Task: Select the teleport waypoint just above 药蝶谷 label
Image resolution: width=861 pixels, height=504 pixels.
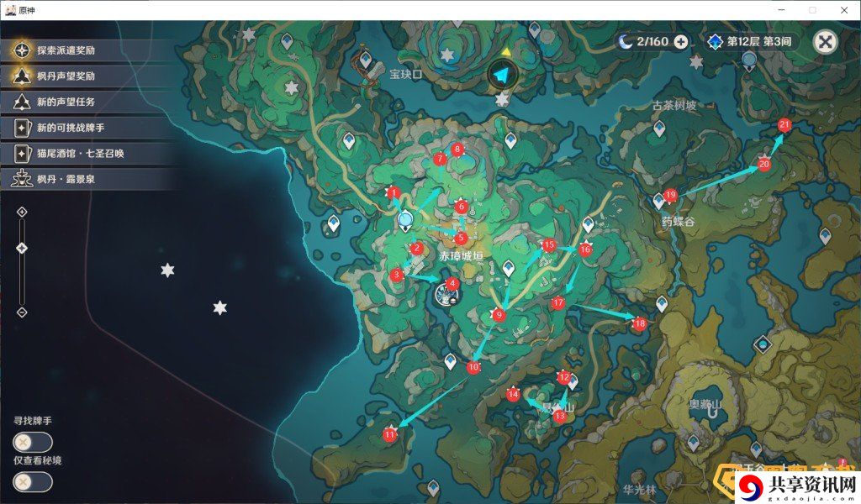Action: click(x=658, y=202)
